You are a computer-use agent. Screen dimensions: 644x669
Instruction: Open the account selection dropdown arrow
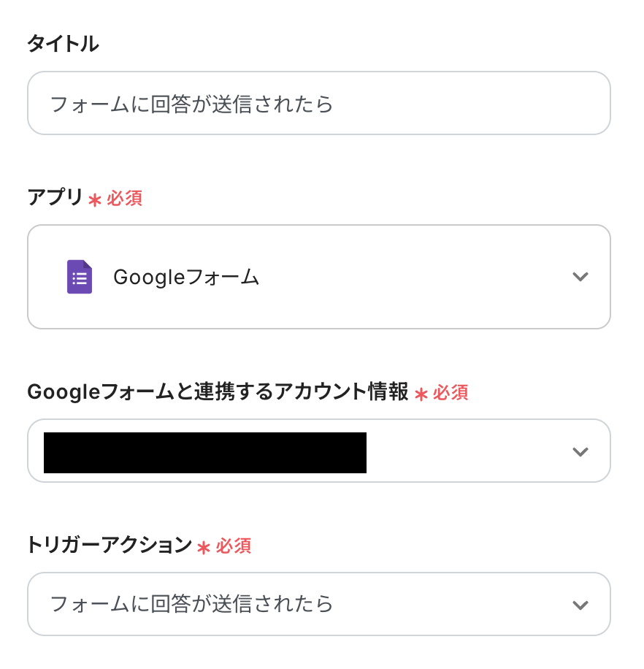[580, 451]
